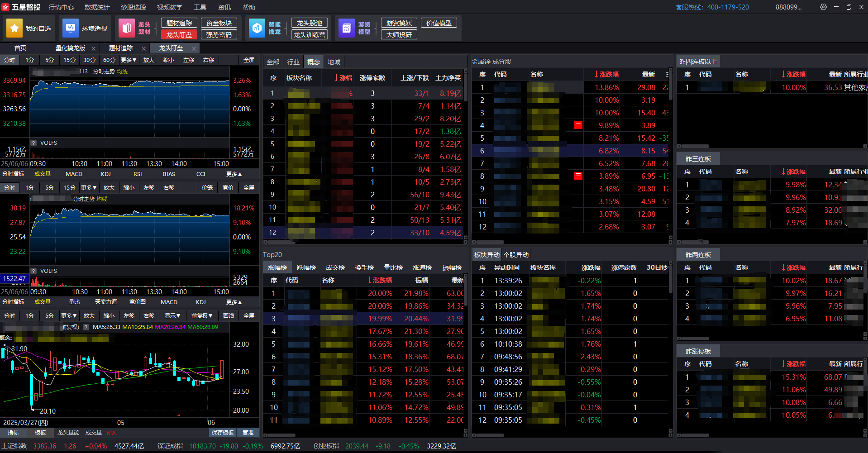Click the 环境透视 monitor icon
Viewport: 868px width, 453px height.
point(71,28)
